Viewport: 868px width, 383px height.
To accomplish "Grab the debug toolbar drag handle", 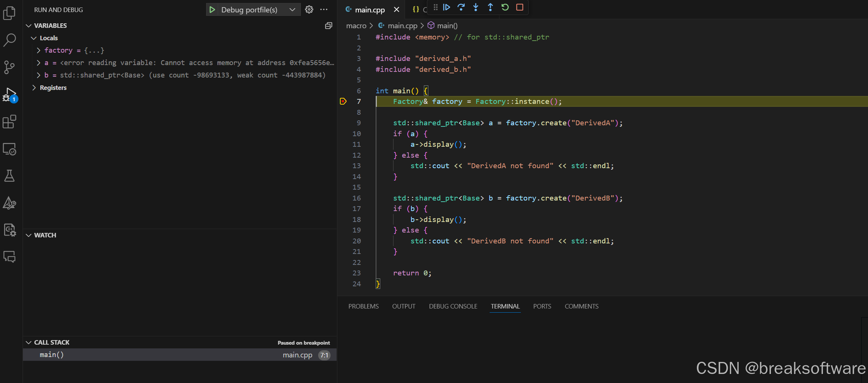I will 436,7.
